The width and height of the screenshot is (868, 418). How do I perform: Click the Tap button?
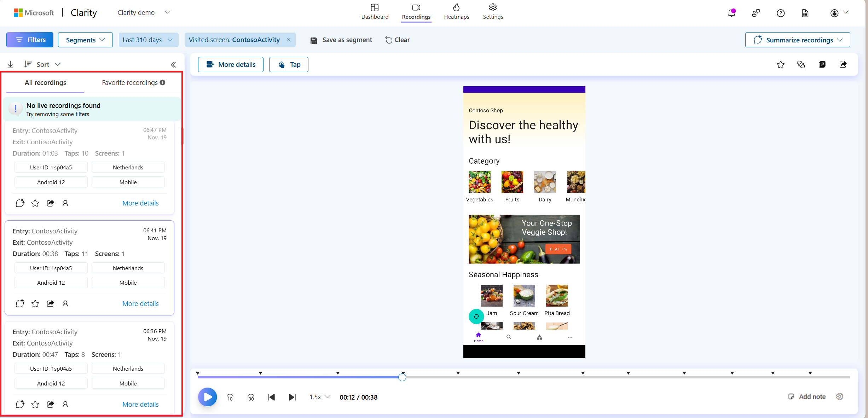pos(289,64)
